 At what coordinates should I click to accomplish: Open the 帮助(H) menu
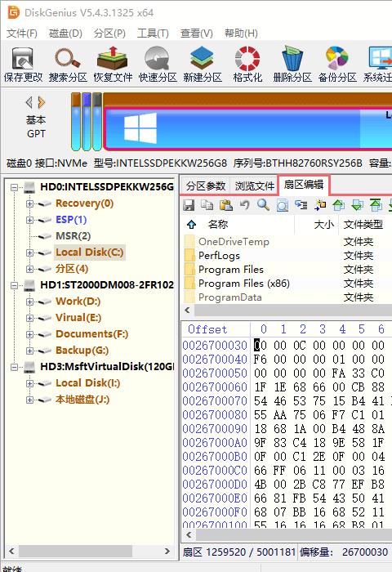[x=241, y=34]
